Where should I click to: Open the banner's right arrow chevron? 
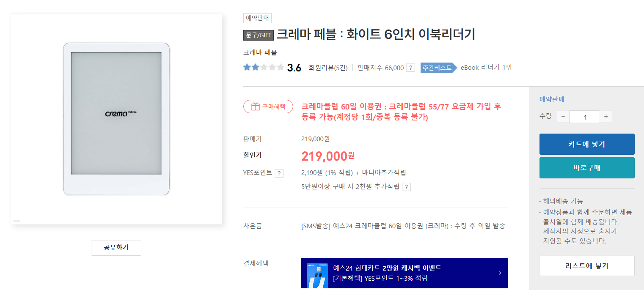click(500, 273)
